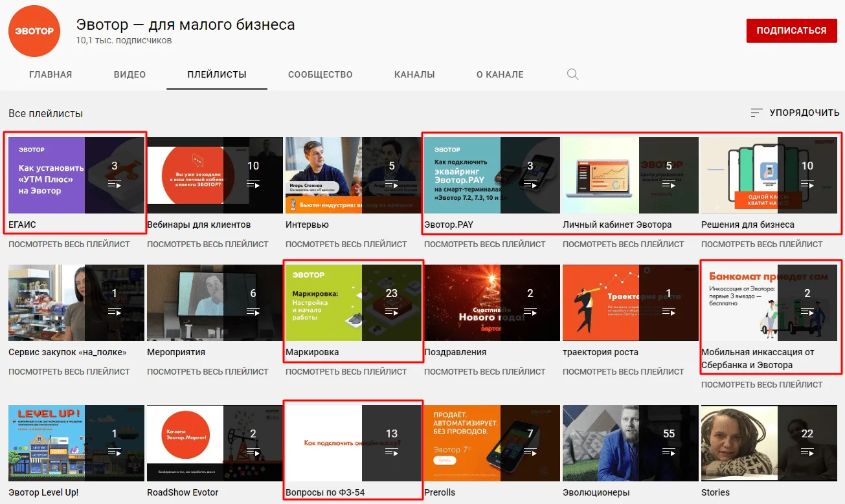Click playlist queue icon on Маркировка thumbnail

(392, 312)
